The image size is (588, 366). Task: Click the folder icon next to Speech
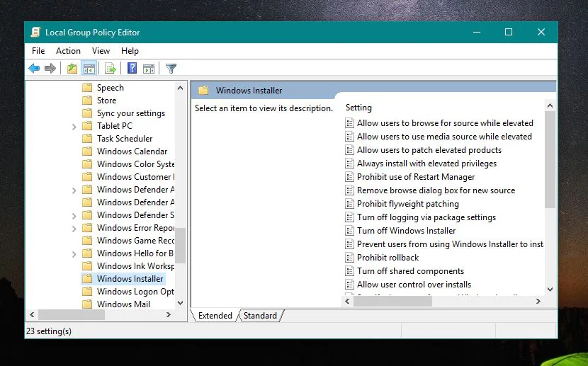click(x=87, y=88)
